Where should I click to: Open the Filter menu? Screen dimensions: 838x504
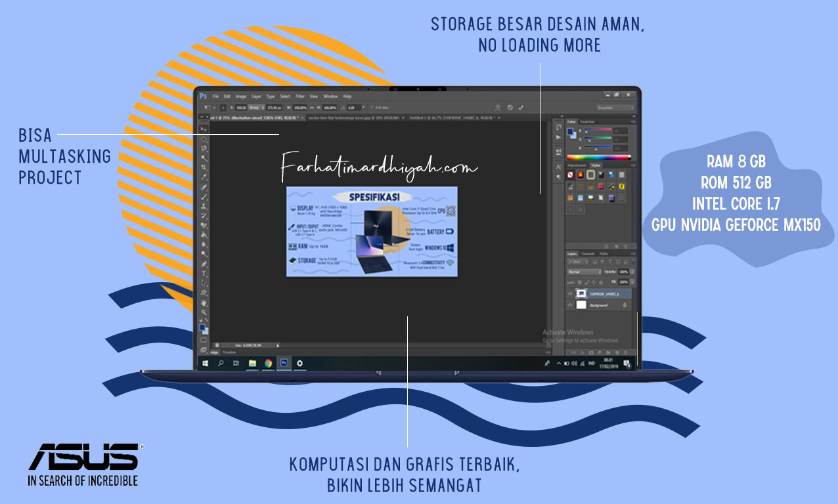(299, 96)
